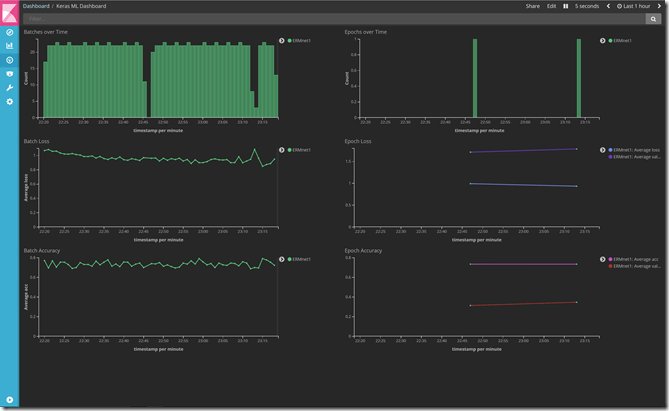Click the first green bar in Epochs over Time
669x411 pixels.
click(x=475, y=78)
